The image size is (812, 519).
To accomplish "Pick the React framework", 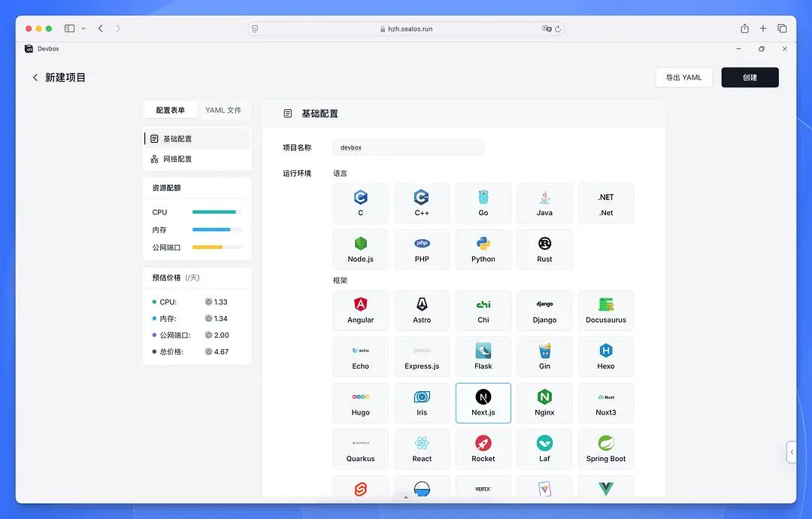I will 422,449.
